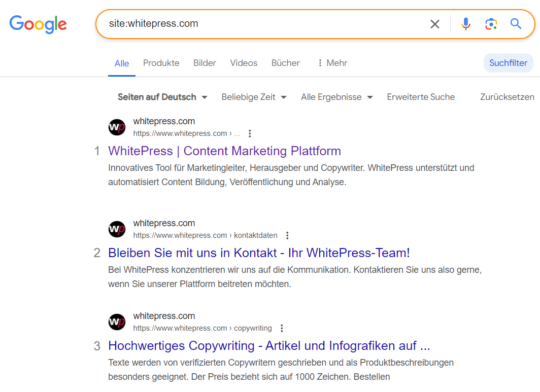The width and height of the screenshot is (540, 392).
Task: Click the snippet starting 'Bei WhitePress konzentrieren'
Action: point(295,277)
